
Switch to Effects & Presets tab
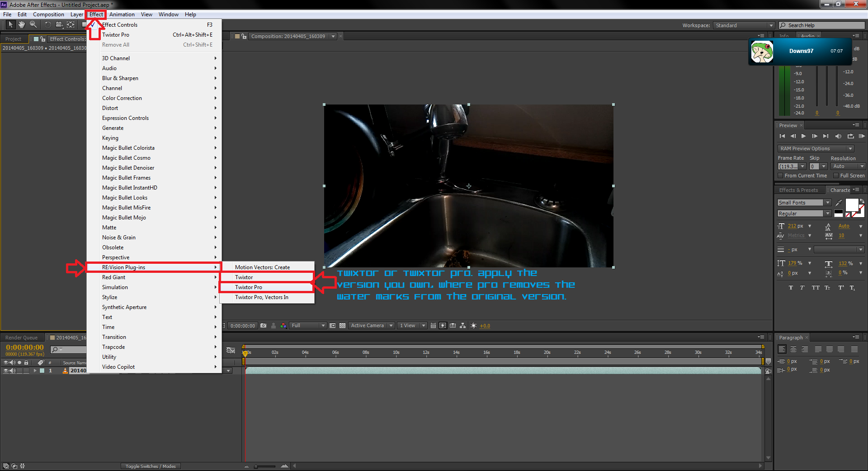coord(798,190)
